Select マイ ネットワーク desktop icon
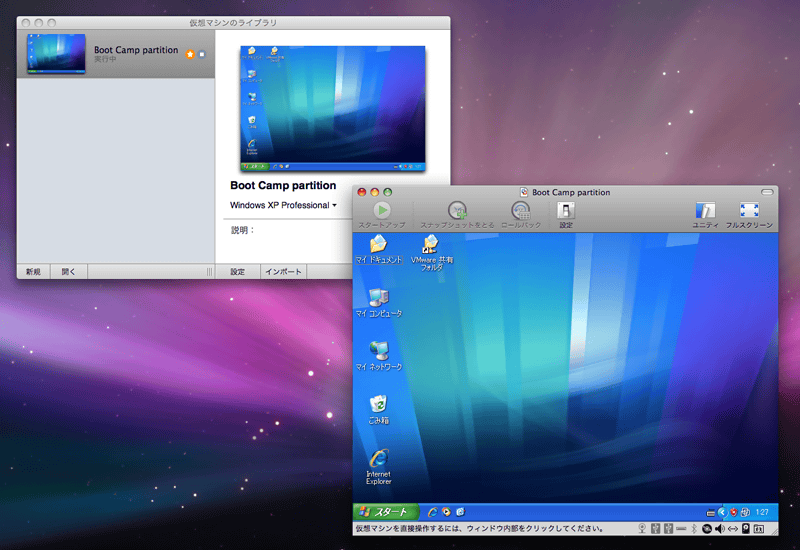The height and width of the screenshot is (550, 800). (379, 356)
